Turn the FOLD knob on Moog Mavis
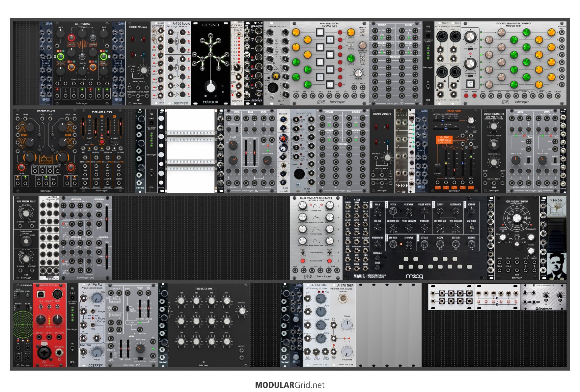 pyautogui.click(x=377, y=211)
